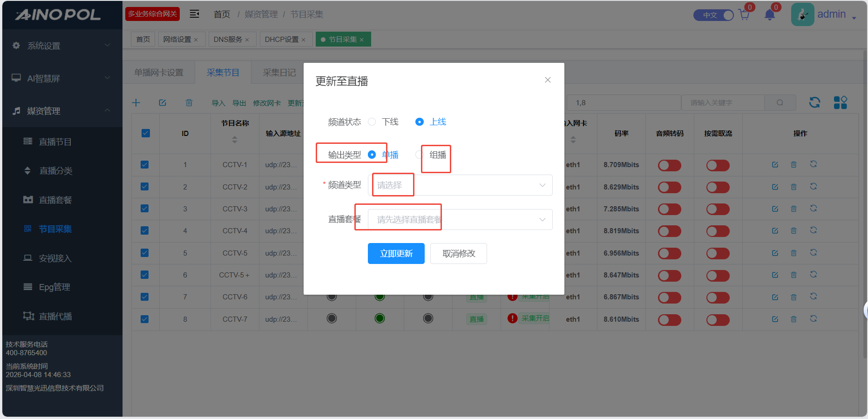Viewport: 868px width, 419px height.
Task: Collapse the sidebar with the hamburger icon
Action: (x=195, y=14)
